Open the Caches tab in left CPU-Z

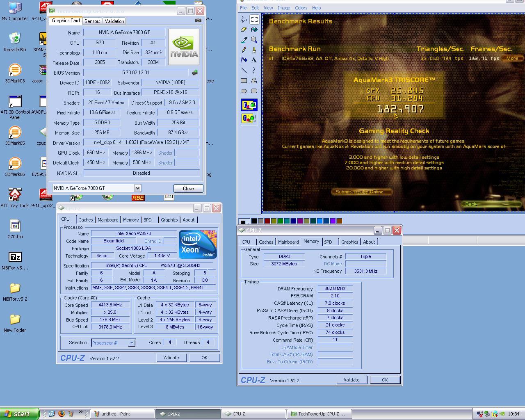[x=86, y=220]
